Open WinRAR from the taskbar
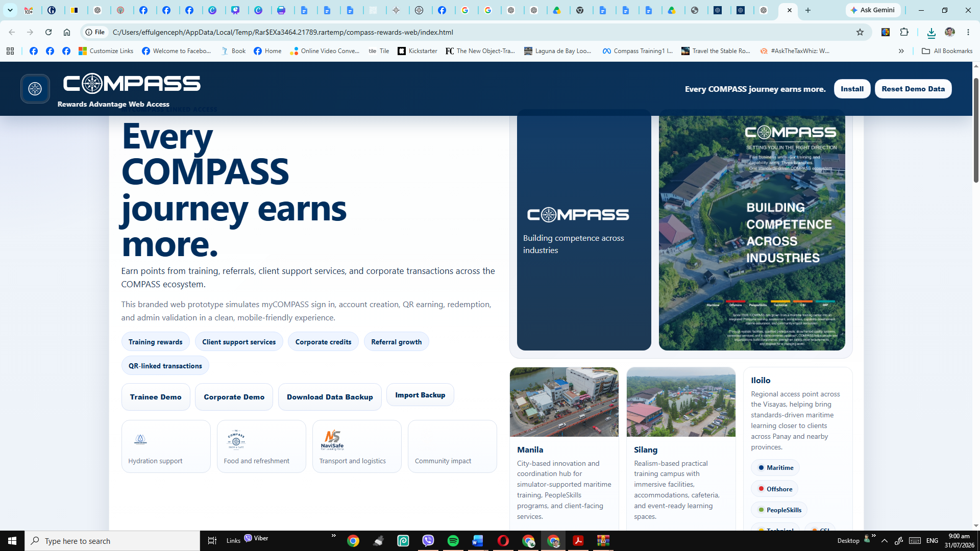Viewport: 980px width, 551px height. pos(603,541)
